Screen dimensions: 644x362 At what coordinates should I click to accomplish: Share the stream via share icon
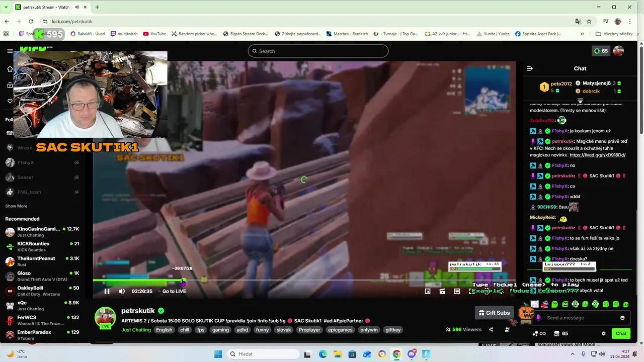point(491,330)
